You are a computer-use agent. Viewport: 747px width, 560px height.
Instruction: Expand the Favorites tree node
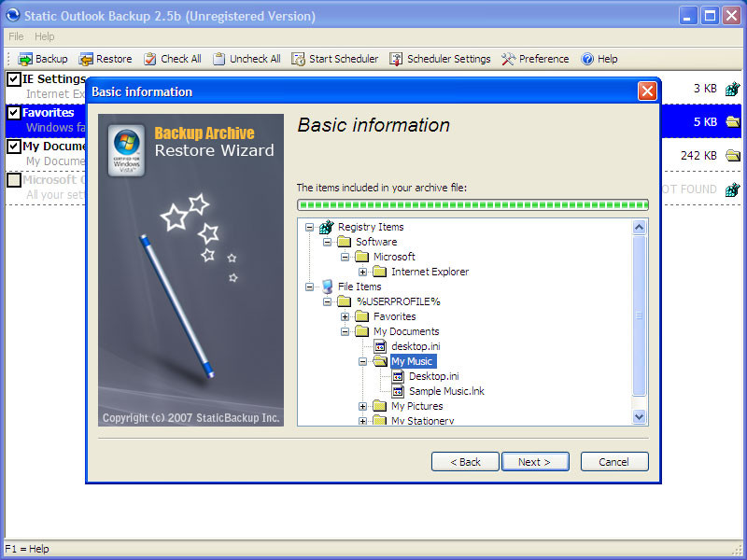coord(345,316)
